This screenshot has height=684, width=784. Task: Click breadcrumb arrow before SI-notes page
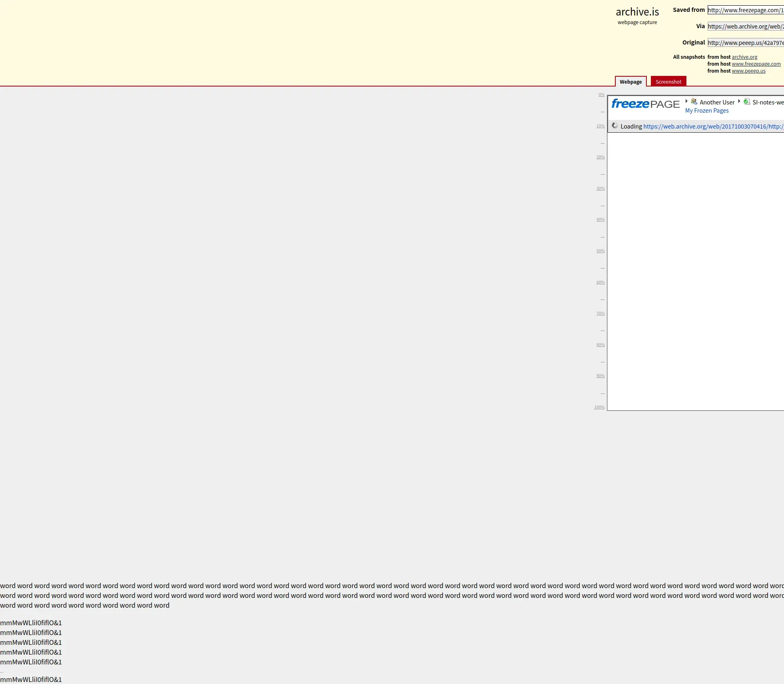[x=739, y=101]
